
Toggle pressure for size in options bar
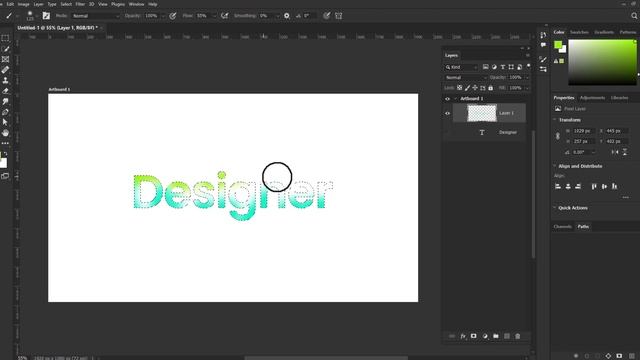pos(326,16)
